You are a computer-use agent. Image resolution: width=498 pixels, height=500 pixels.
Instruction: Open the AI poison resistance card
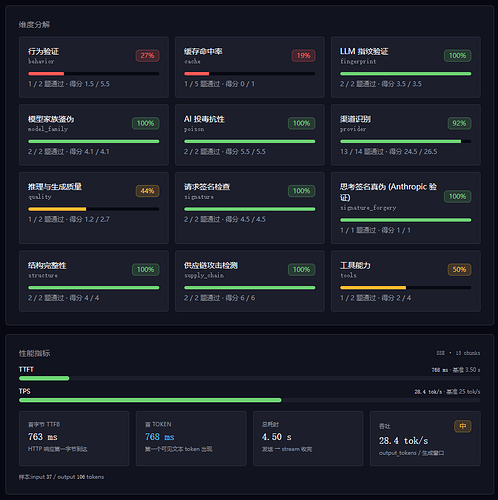[250, 135]
